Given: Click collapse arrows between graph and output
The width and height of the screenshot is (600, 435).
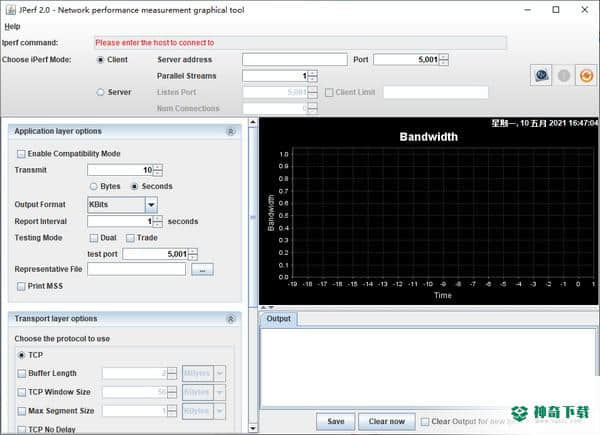Looking at the screenshot, I should click(267, 307).
